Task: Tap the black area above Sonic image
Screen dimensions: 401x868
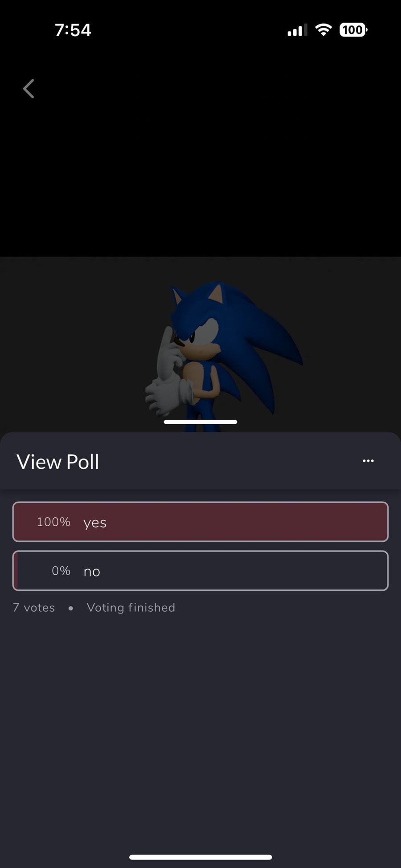Action: tap(200, 169)
